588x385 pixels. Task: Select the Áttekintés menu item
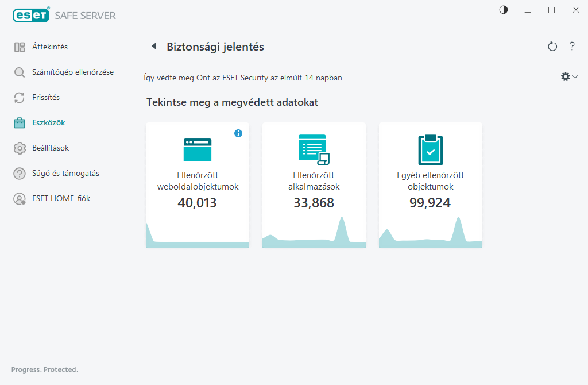point(50,47)
